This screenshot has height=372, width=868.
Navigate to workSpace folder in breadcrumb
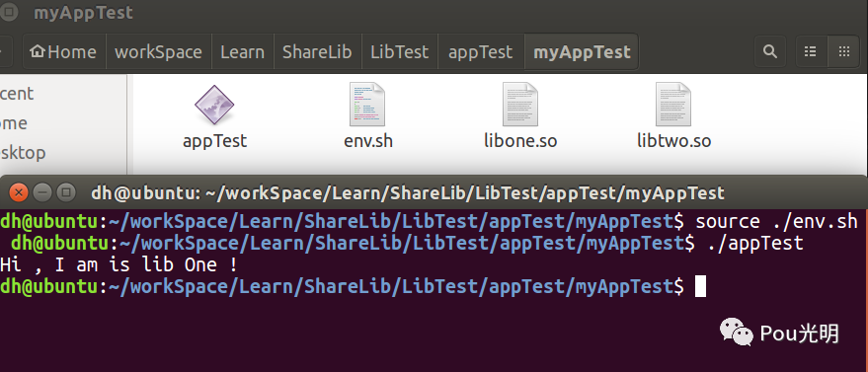(158, 52)
